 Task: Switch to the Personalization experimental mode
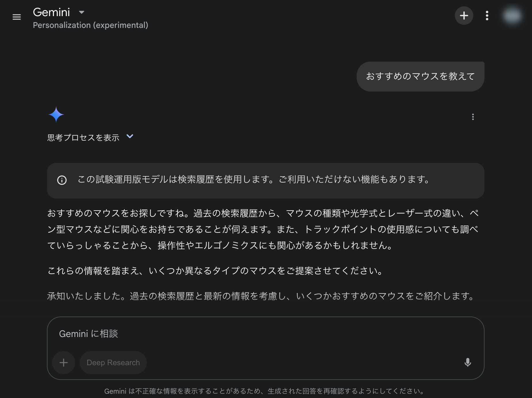pyautogui.click(x=90, y=25)
